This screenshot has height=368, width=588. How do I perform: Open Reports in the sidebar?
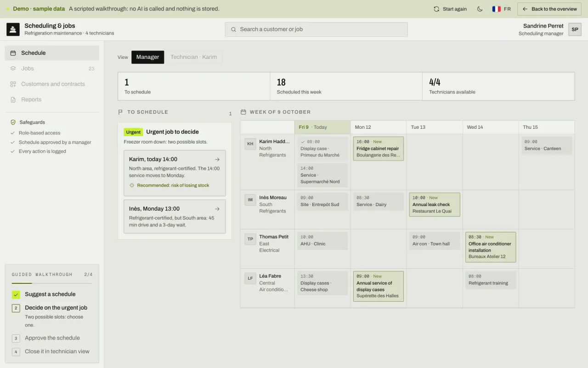click(x=52, y=100)
